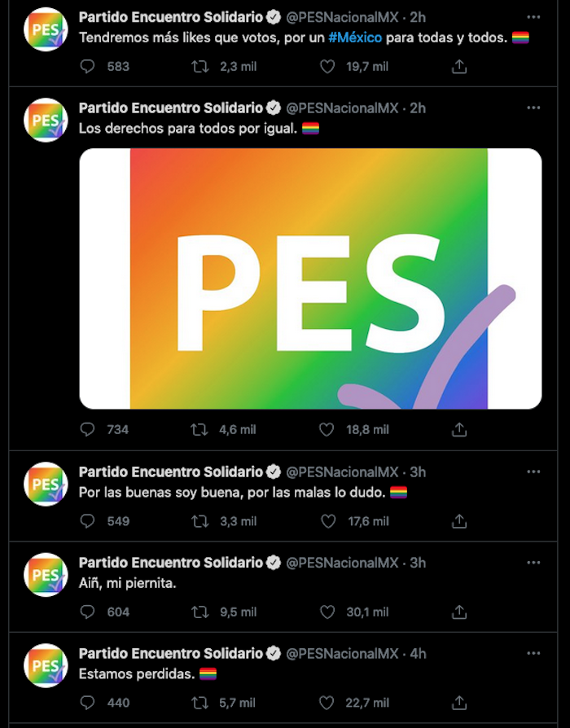The width and height of the screenshot is (570, 728).
Task: Click the #México hashtag link
Action: pos(355,38)
